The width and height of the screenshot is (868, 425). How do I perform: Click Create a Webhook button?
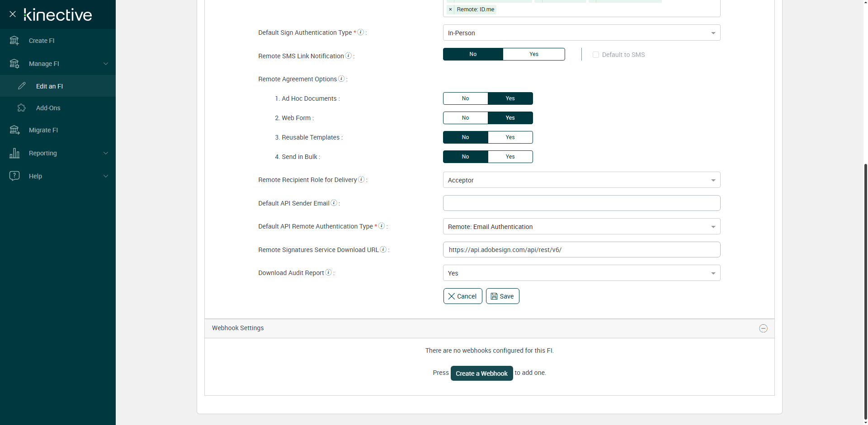[x=481, y=374]
